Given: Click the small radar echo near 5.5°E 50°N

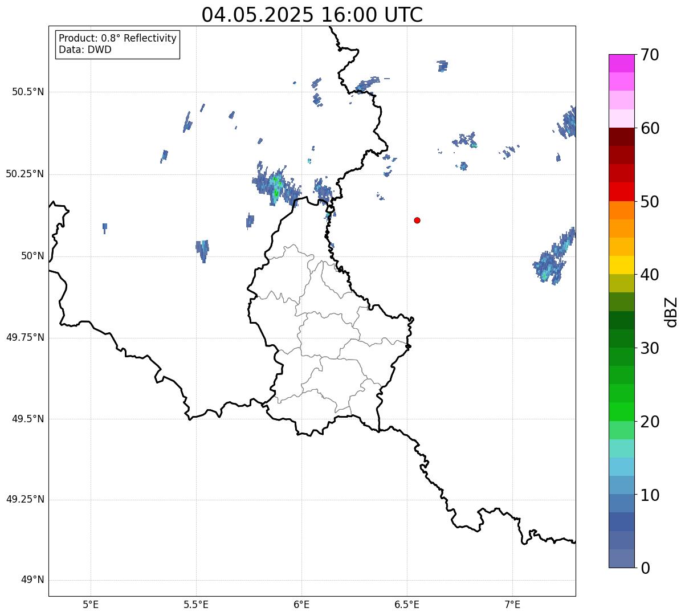Looking at the screenshot, I should point(203,250).
